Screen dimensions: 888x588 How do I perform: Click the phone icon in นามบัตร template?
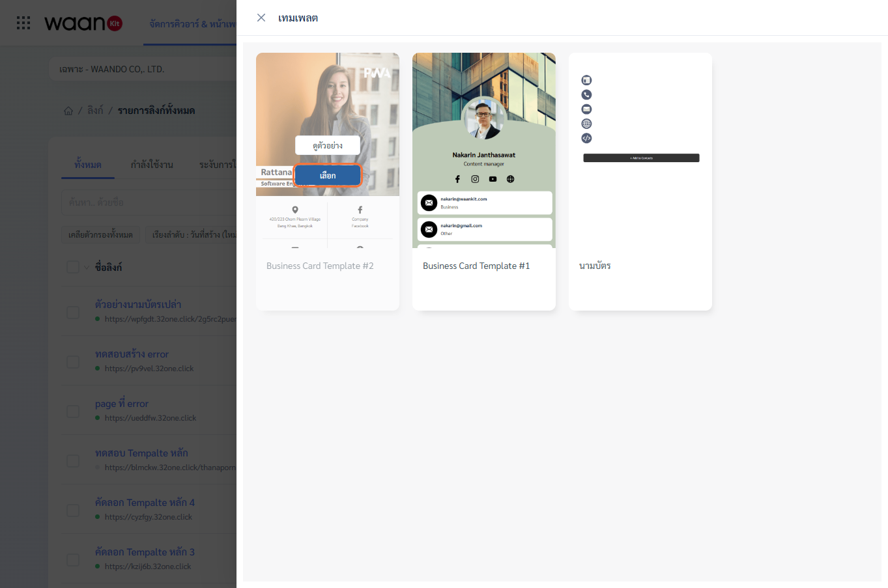(x=586, y=94)
